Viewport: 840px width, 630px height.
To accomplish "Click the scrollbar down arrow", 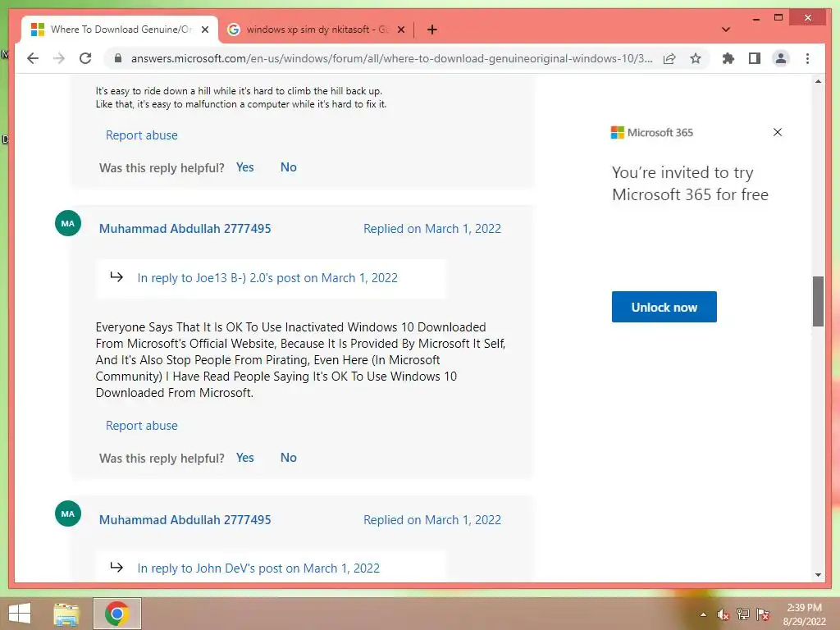I will (818, 575).
